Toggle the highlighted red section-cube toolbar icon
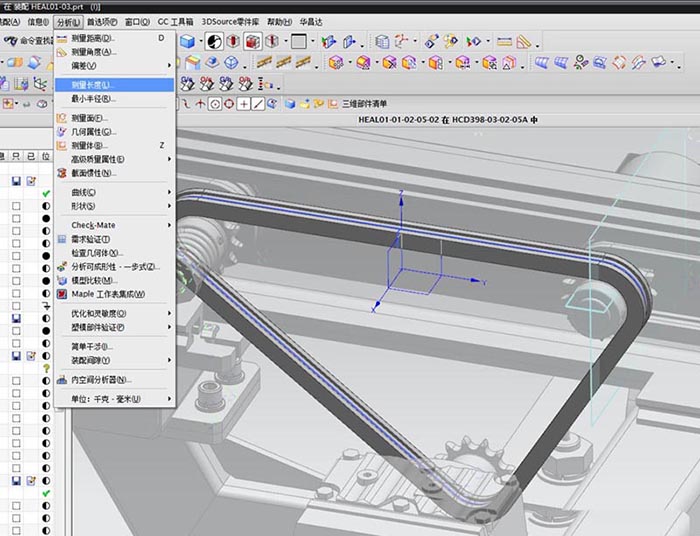Viewport: 700px width, 536px height. click(253, 42)
